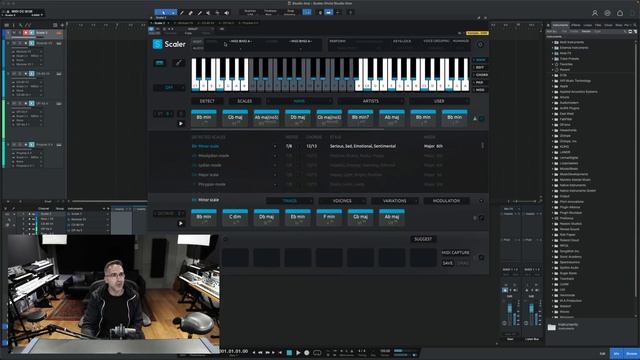Viewport: 640px width, 360px height.
Task: Toggle the KEYS-LOCK option in Scaler header
Action: click(x=402, y=41)
